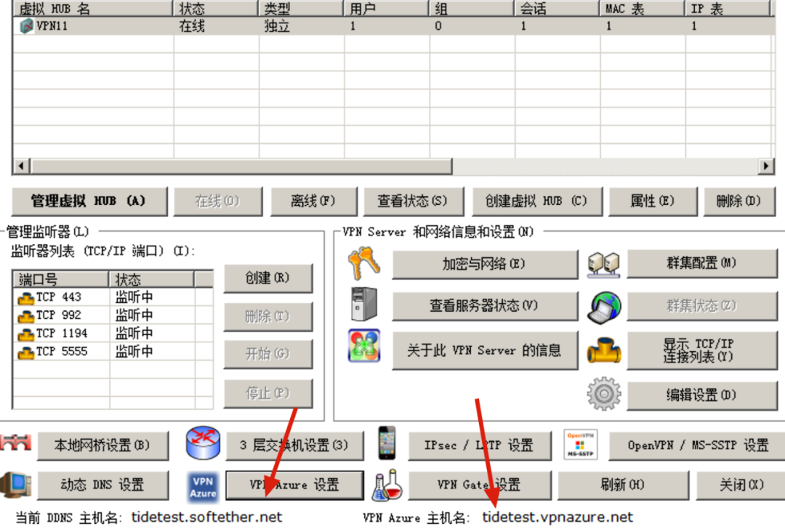The height and width of the screenshot is (532, 785).
Task: Click listener 创建(R) button
Action: pyautogui.click(x=267, y=278)
